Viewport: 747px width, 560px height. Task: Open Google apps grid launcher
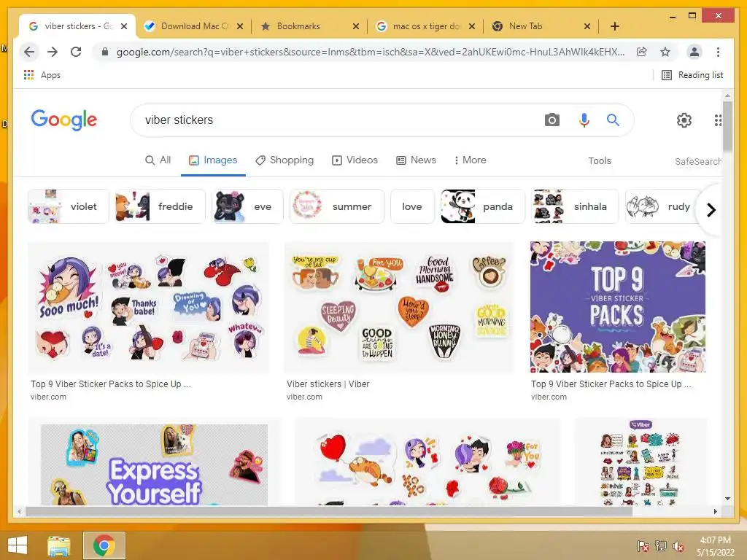pyautogui.click(x=718, y=120)
